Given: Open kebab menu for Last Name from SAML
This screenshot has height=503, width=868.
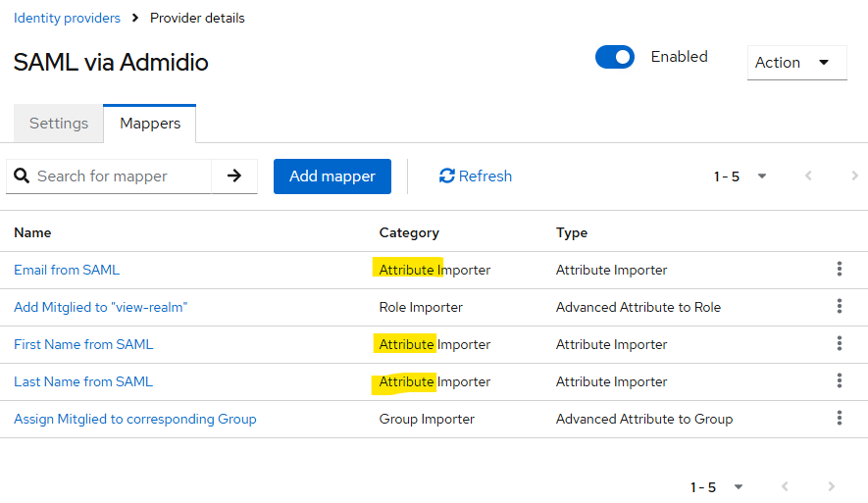Looking at the screenshot, I should 839,381.
